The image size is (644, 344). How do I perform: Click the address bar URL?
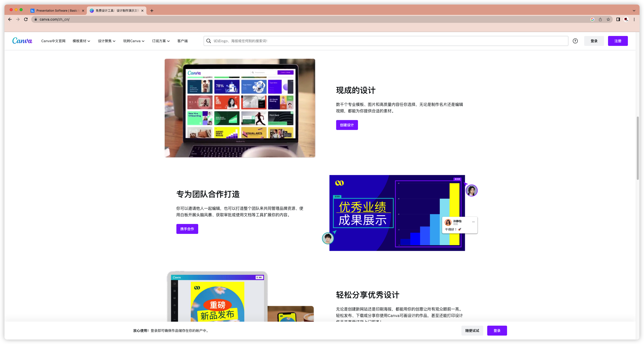coord(55,19)
